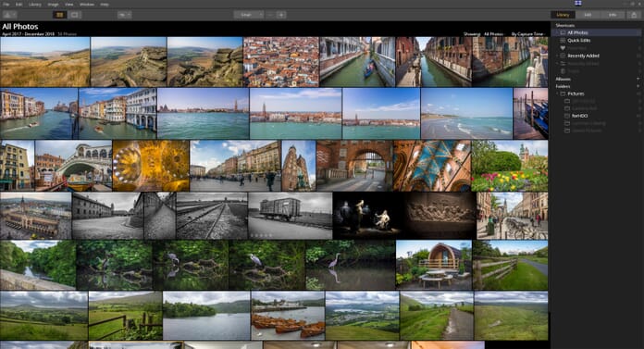Open stone relief carving thumbnail
Image resolution: width=644 pixels, height=349 pixels.
440,216
